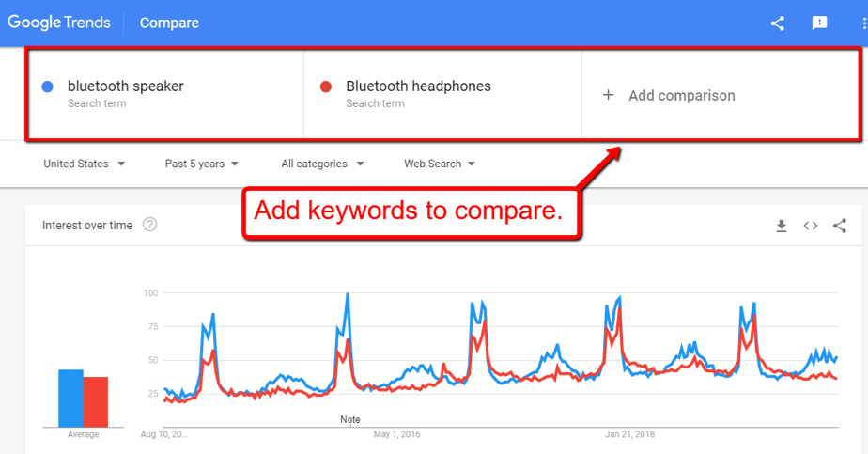Open the more options menu in the header
Screen dimensions: 868x454
click(x=862, y=23)
